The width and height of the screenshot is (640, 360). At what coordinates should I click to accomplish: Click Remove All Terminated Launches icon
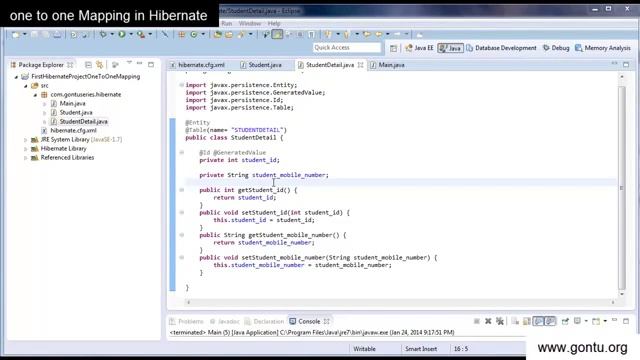[x=500, y=322]
